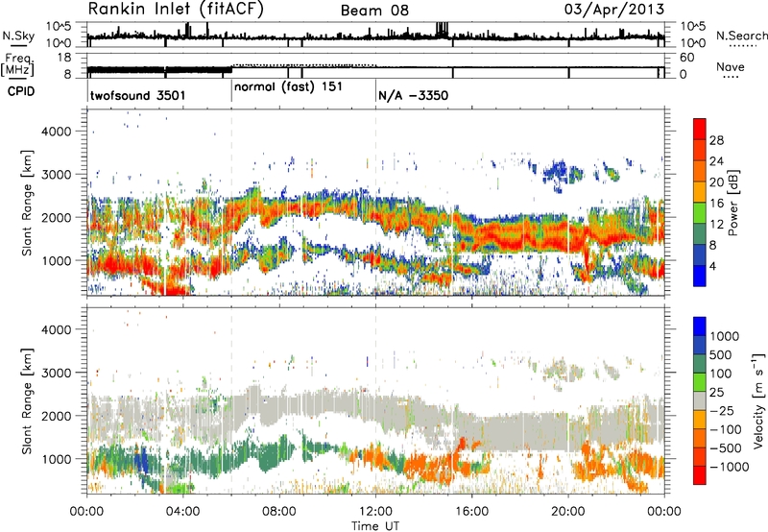The height and width of the screenshot is (532, 768).
Task: Click the '16:00' time axis label
Action: tap(471, 512)
